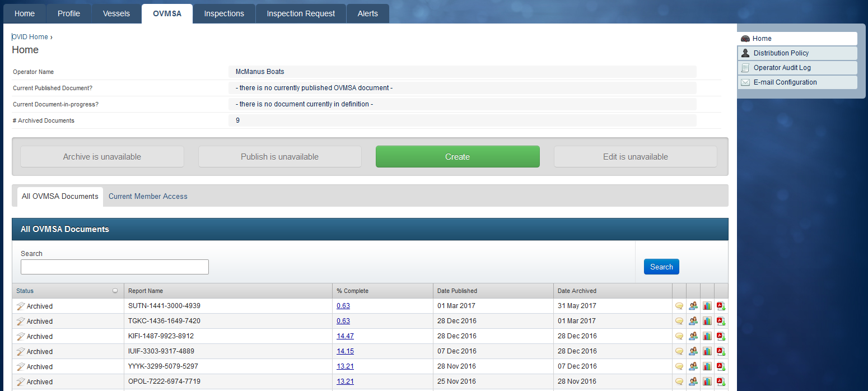Viewport: 868px width, 391px height.
Task: Select the person icon next to Distribution Policy
Action: coord(745,53)
